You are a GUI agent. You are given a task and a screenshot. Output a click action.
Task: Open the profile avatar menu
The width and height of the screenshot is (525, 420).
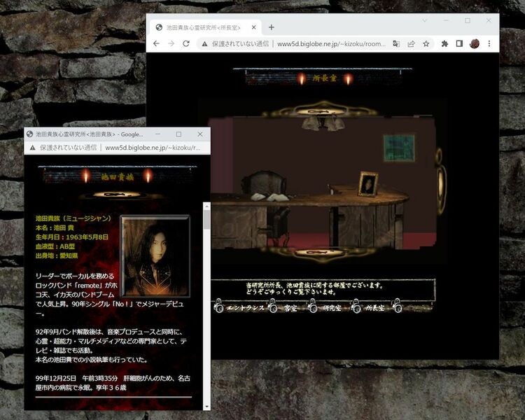pyautogui.click(x=475, y=43)
